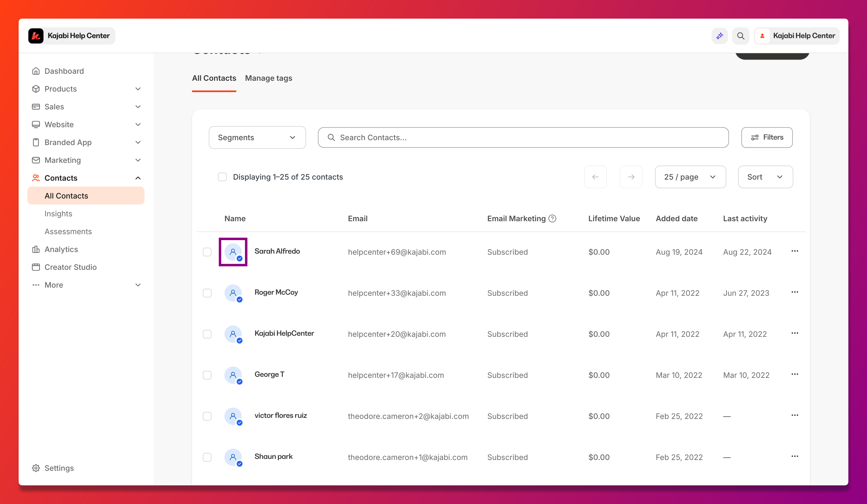Go to Dashboard in sidebar
Viewport: 867px width, 504px height.
pos(64,71)
